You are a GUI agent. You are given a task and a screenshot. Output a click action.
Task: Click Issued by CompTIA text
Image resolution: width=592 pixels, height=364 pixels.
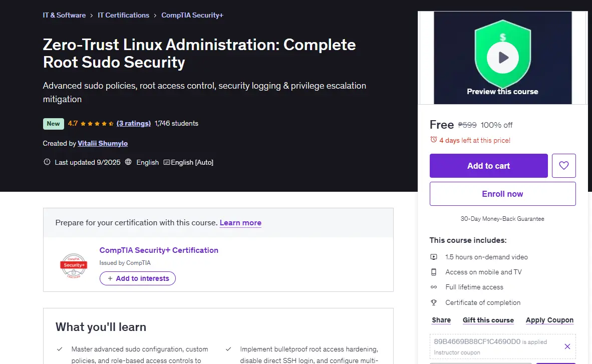pyautogui.click(x=125, y=263)
